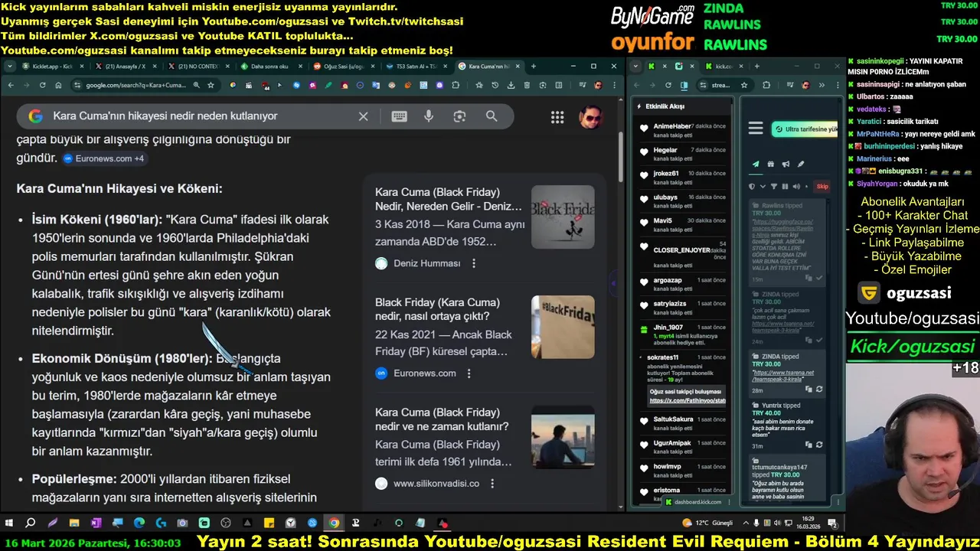Expand dropdown chevron beside shield icon
This screenshot has width=980, height=551.
tap(763, 186)
